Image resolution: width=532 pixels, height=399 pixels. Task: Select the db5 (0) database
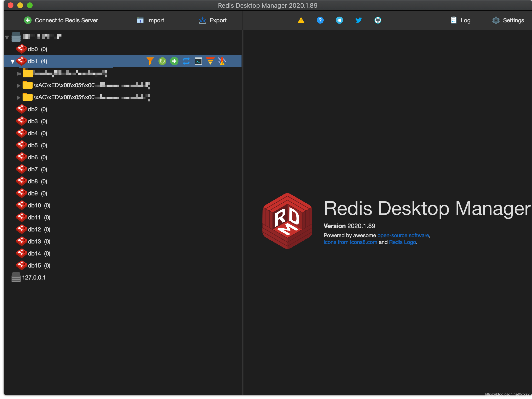[x=37, y=145]
